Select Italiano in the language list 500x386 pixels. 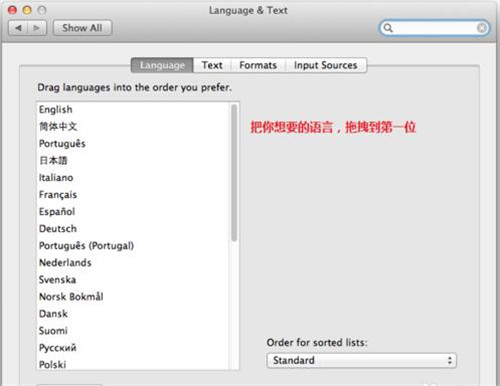(x=133, y=178)
